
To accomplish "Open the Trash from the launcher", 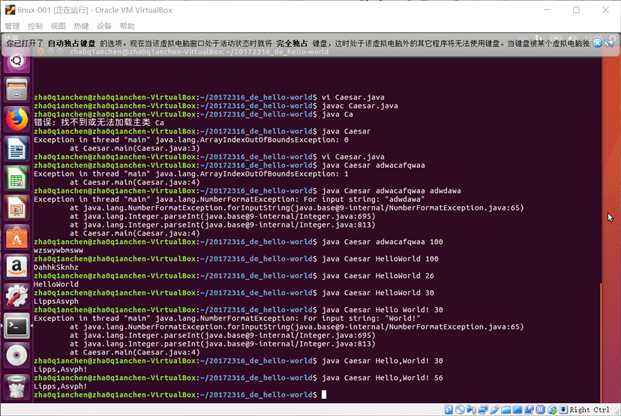I will pos(16,387).
